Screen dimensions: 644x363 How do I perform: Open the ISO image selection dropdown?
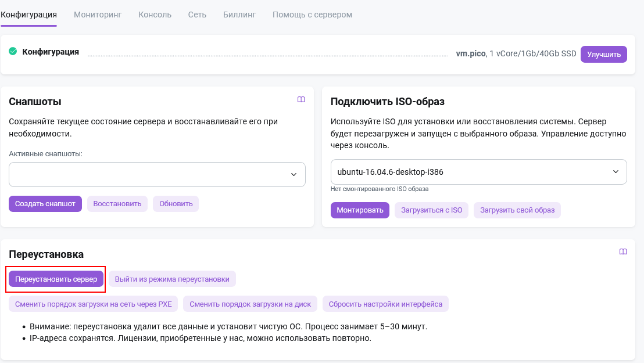pos(478,172)
